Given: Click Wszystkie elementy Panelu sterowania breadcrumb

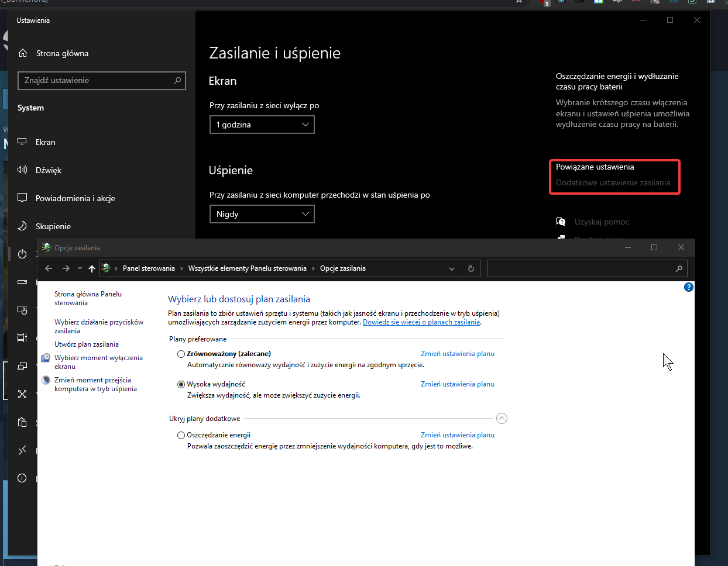Looking at the screenshot, I should point(247,268).
